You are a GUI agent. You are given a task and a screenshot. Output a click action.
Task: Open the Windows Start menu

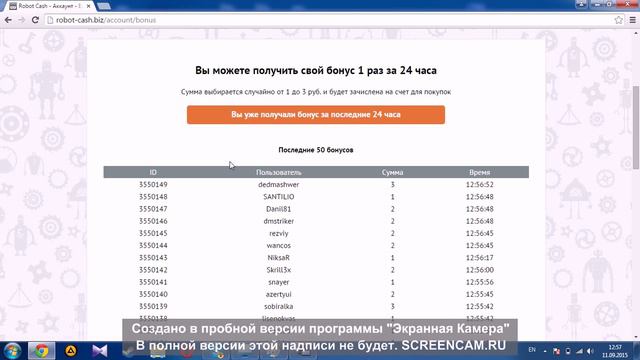(12, 351)
